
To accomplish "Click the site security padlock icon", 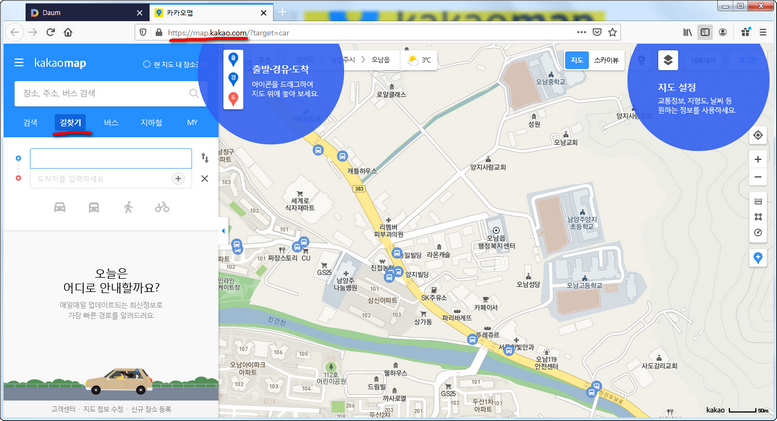I will coord(159,32).
